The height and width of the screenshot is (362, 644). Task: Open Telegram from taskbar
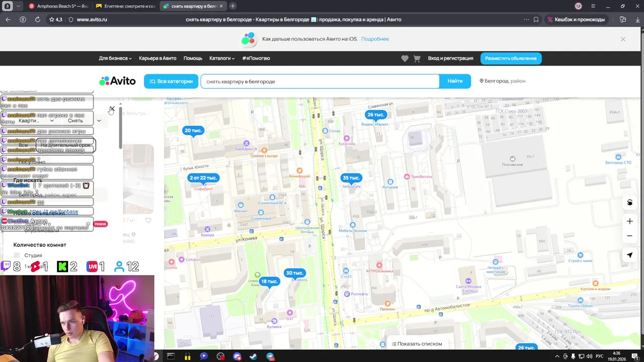[270, 356]
